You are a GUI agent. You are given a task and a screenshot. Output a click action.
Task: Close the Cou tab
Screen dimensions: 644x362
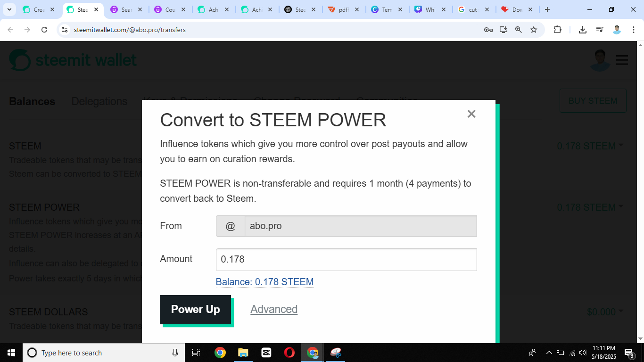183,9
